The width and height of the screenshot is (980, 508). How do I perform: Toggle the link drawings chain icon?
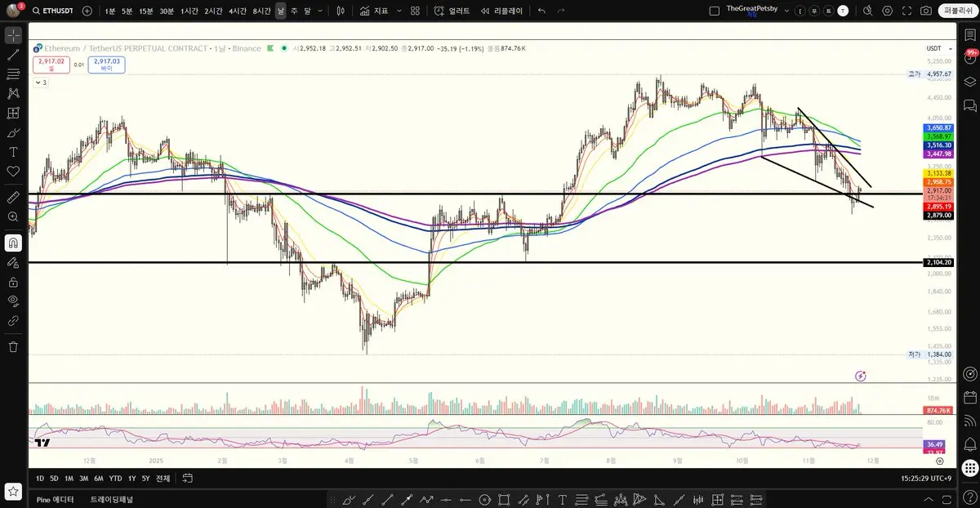click(x=13, y=320)
